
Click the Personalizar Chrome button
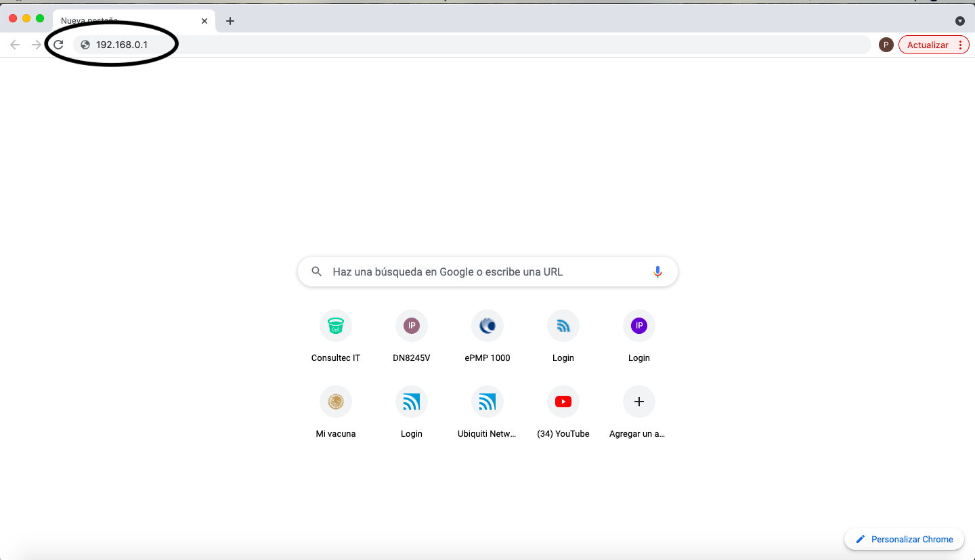point(904,539)
